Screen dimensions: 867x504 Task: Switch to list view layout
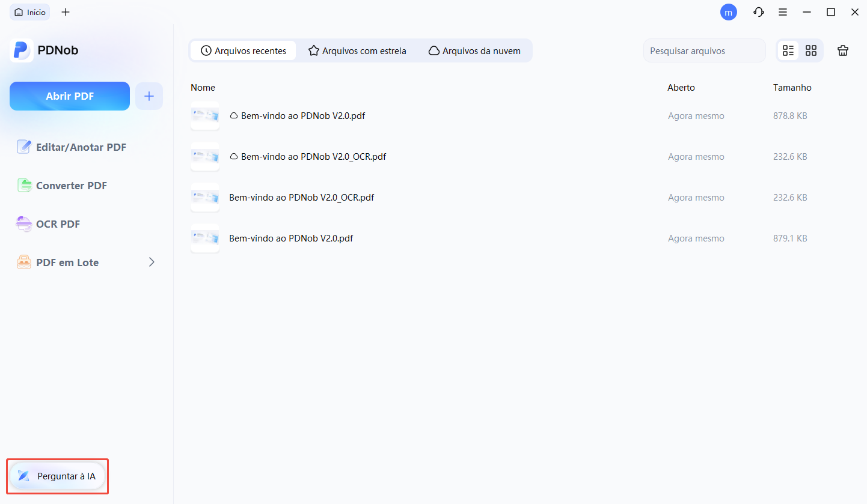point(788,51)
